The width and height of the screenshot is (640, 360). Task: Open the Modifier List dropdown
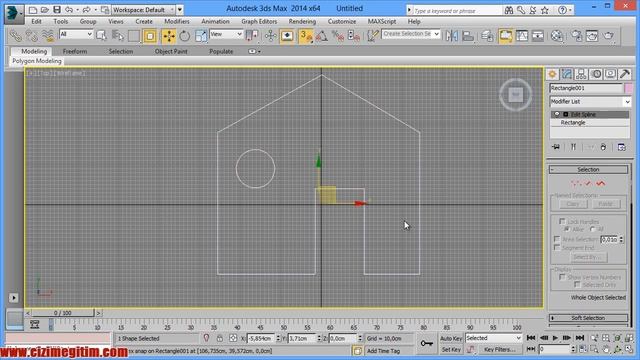[x=590, y=102]
